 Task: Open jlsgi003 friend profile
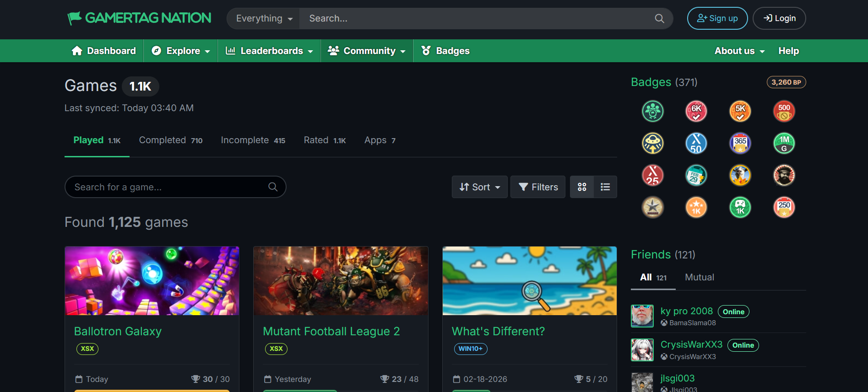678,378
